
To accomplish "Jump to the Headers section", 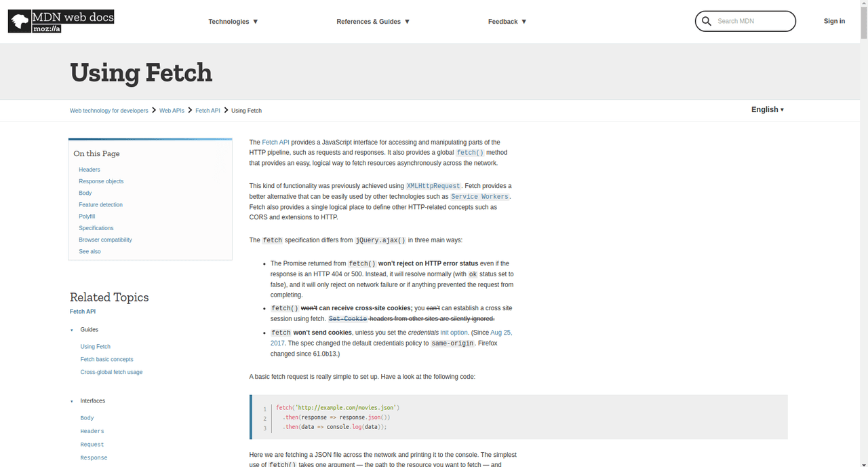I will [90, 170].
